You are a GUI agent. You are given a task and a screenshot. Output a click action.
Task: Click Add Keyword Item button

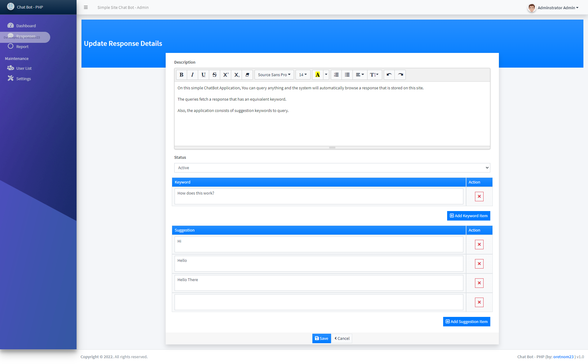469,216
